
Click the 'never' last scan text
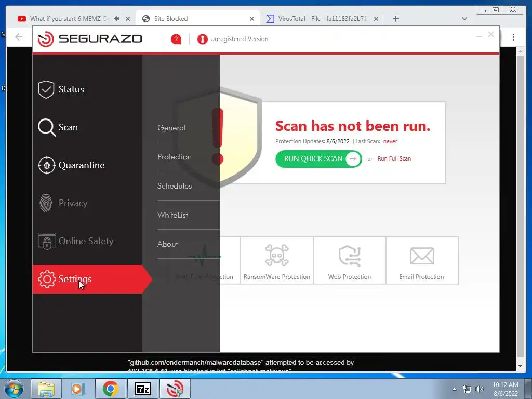coord(390,141)
